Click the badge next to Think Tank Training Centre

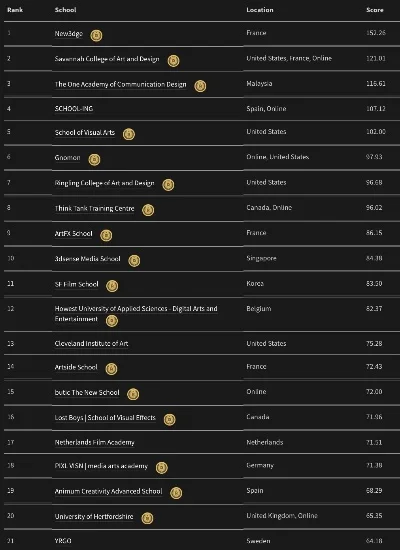(148, 210)
